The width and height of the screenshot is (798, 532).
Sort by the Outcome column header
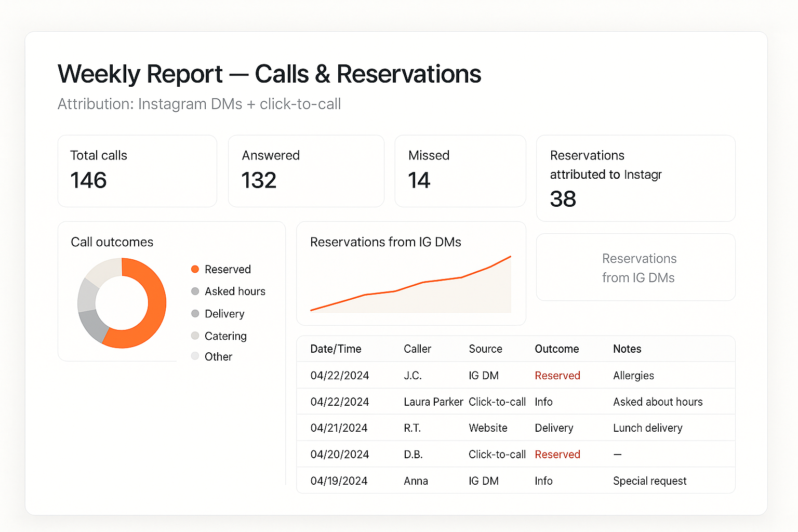tap(556, 349)
